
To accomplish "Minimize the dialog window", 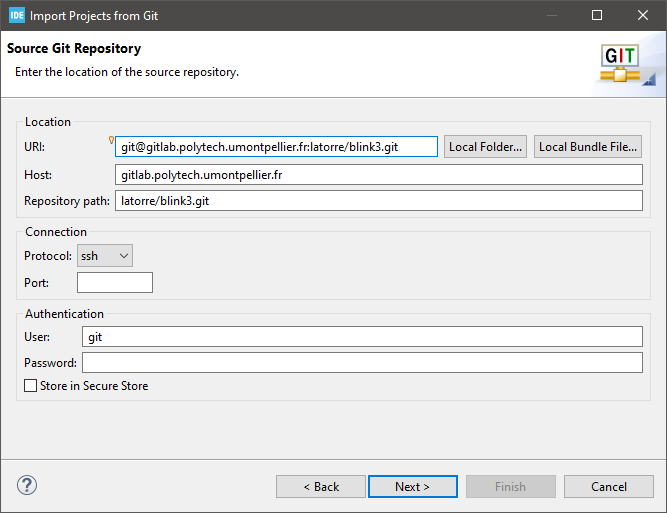I will [x=552, y=15].
